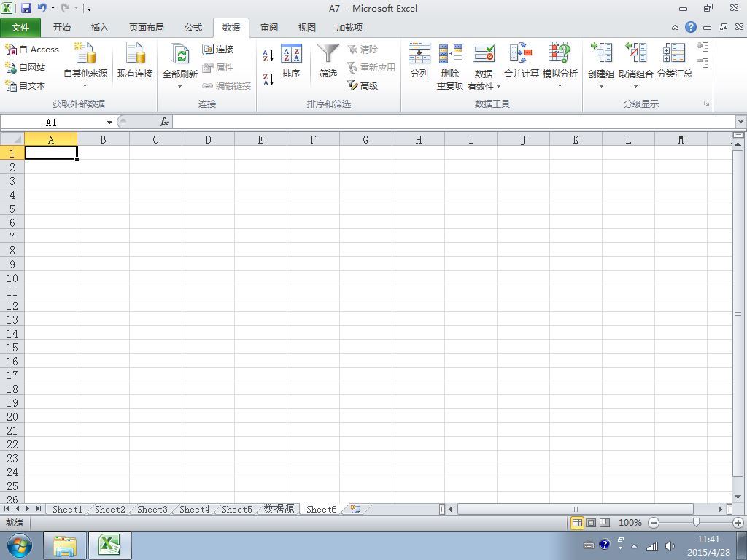Sort ascending A to Z
The height and width of the screenshot is (560, 747).
(x=268, y=55)
